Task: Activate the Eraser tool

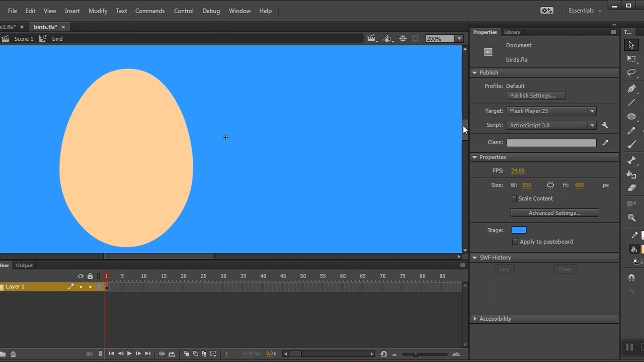Action: pyautogui.click(x=631, y=188)
